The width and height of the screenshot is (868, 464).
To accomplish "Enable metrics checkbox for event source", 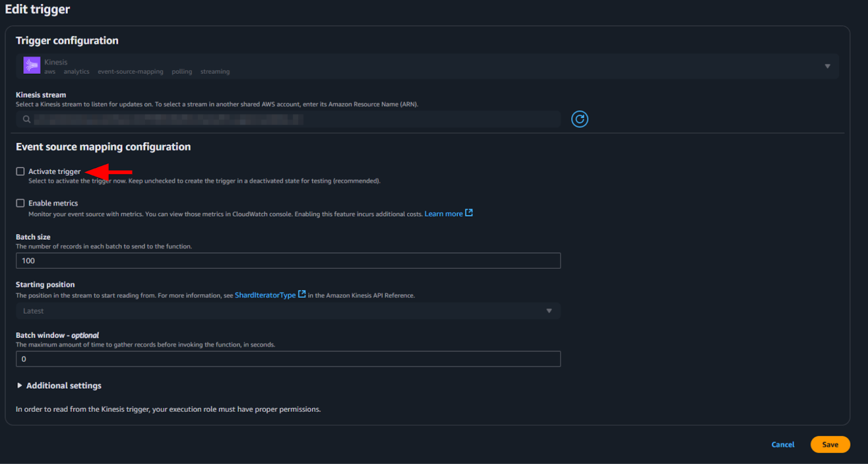I will 21,203.
